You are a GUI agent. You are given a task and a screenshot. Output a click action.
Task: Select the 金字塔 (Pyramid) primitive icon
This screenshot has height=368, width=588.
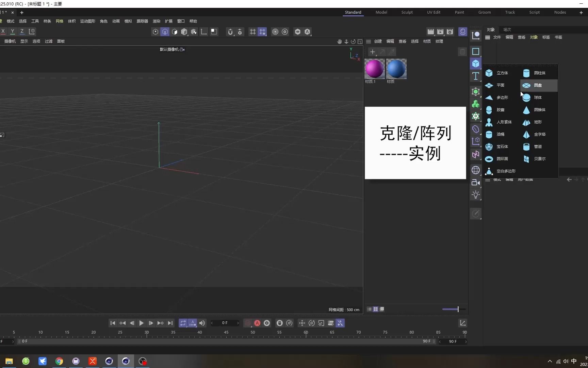[526, 134]
